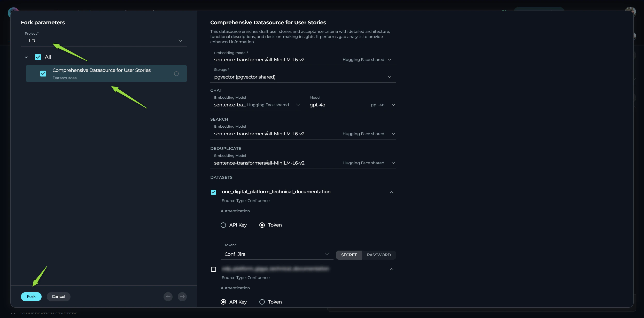Image resolution: width=644 pixels, height=318 pixels.
Task: Open the Storage pgvector dropdown
Action: click(390, 77)
